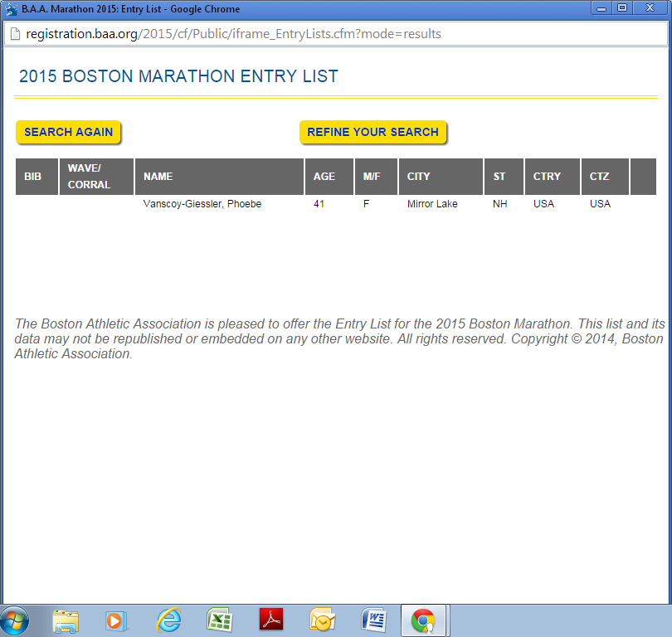Click the BIB column header
Image resolution: width=672 pixels, height=637 pixels.
pos(37,177)
